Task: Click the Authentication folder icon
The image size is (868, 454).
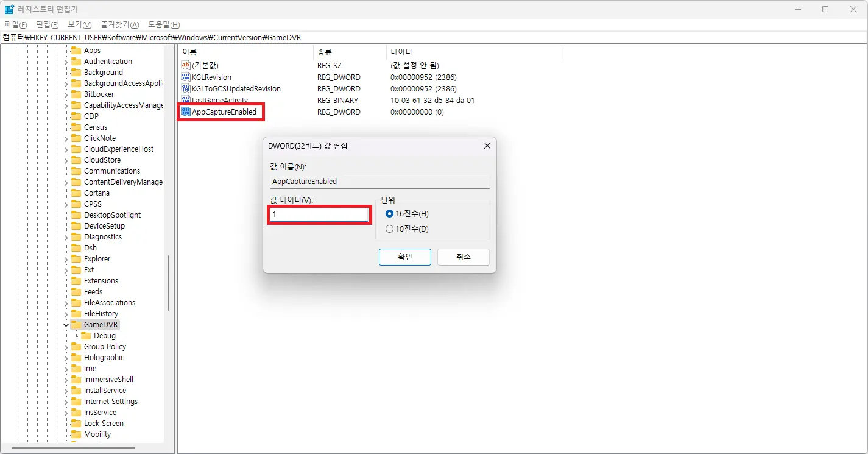Action: (76, 62)
